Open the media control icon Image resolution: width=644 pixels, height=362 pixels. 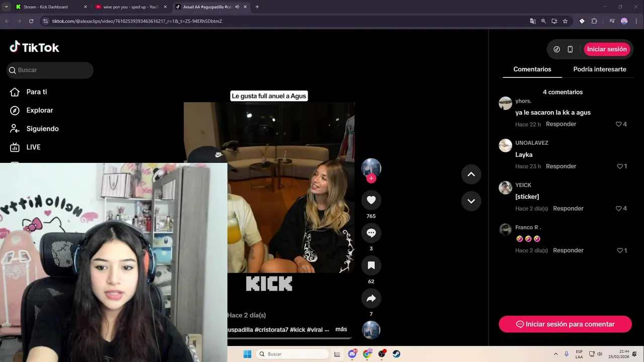click(x=612, y=21)
